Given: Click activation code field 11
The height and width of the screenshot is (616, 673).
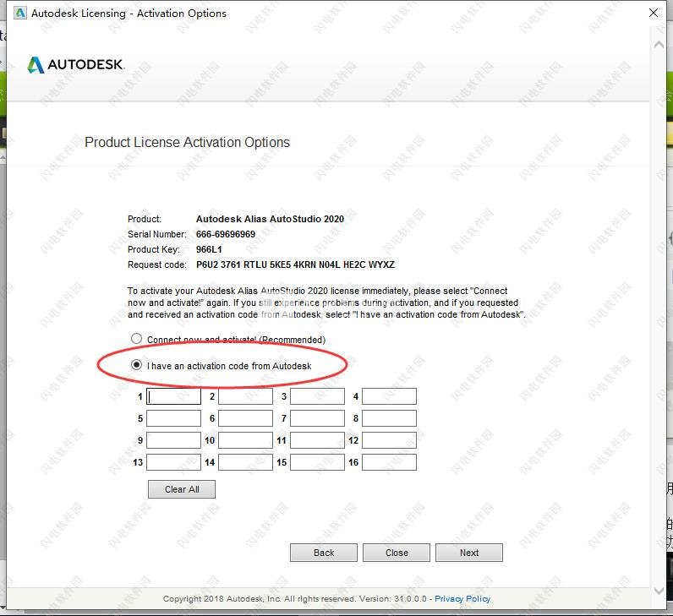Looking at the screenshot, I should pos(317,440).
